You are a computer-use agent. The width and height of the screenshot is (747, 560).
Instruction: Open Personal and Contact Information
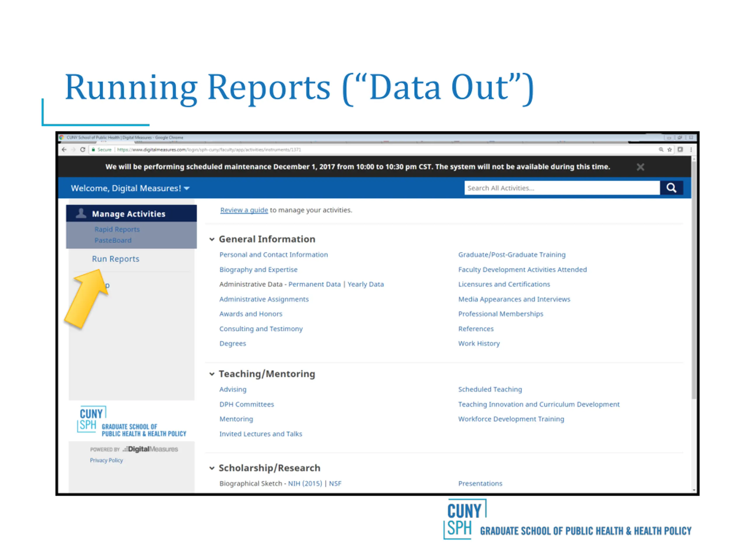pyautogui.click(x=273, y=255)
